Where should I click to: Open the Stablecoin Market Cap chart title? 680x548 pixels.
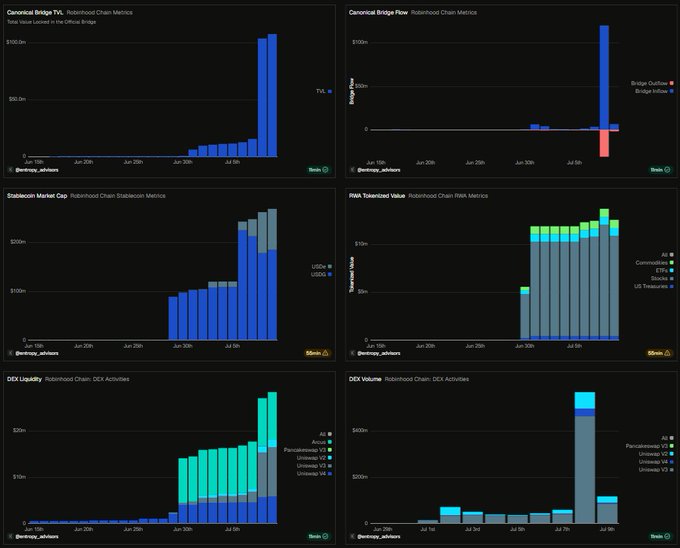coord(37,196)
